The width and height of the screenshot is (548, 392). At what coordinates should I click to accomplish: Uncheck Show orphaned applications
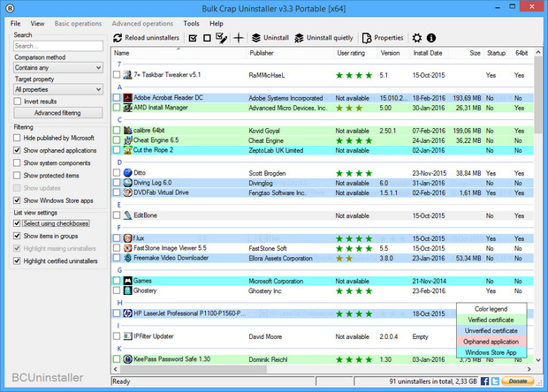pyautogui.click(x=19, y=151)
